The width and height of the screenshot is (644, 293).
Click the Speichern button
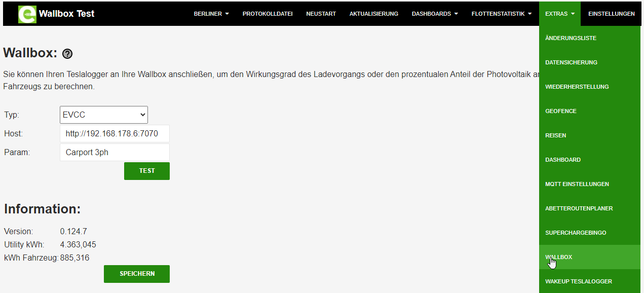pyautogui.click(x=137, y=274)
